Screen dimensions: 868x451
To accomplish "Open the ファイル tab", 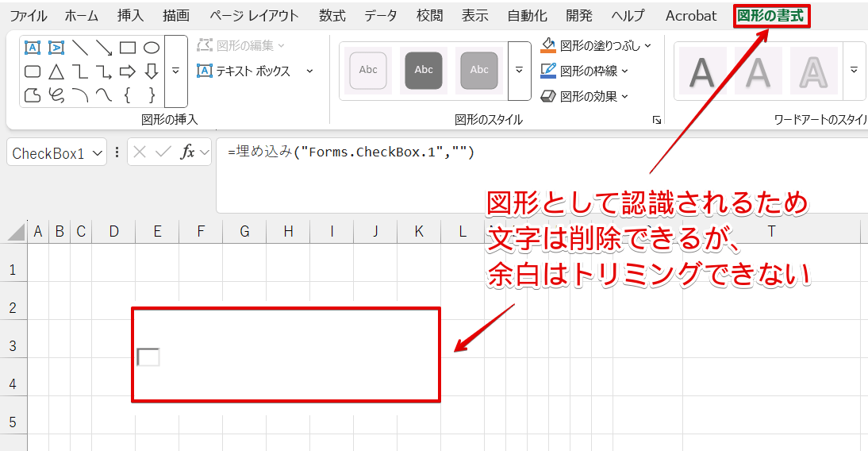I will 29,16.
